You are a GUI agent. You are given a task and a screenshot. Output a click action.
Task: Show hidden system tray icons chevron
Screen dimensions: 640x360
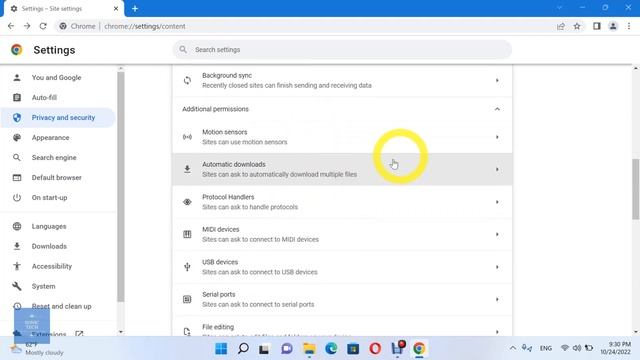(x=513, y=348)
